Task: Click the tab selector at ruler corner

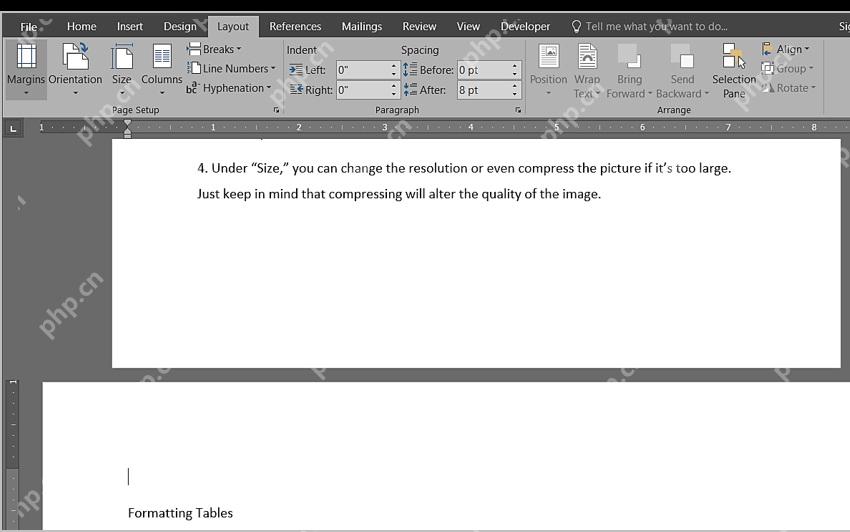Action: pos(13,129)
